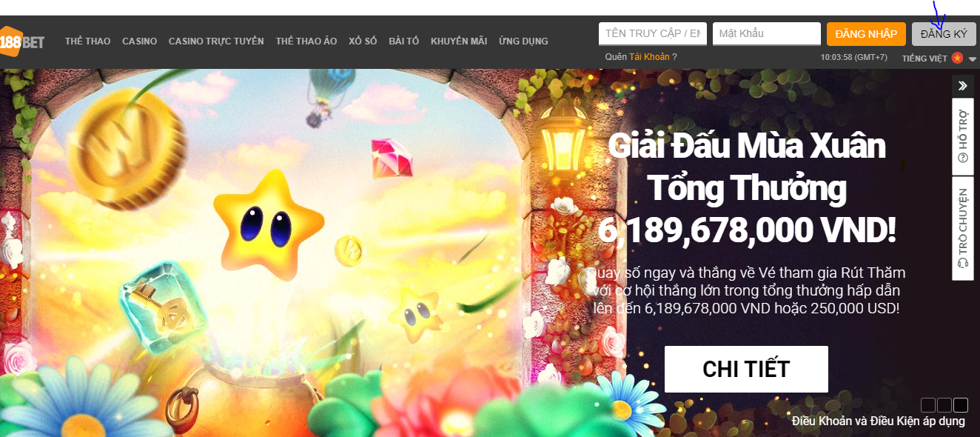Focus the Tên Truy Cập username field
The height and width of the screenshot is (437, 980).
653,34
